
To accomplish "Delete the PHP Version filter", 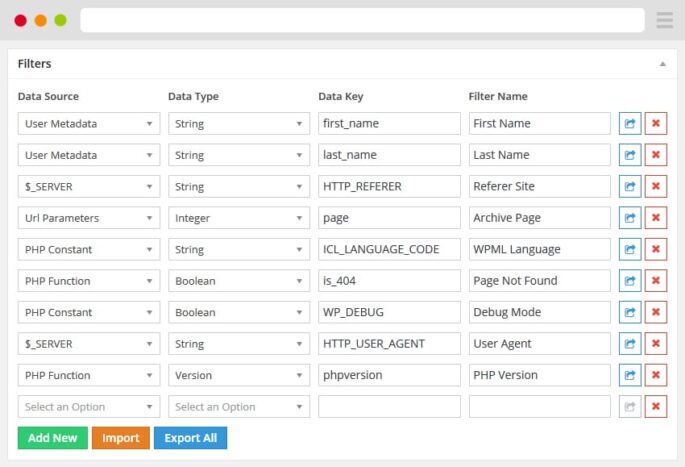I will (656, 376).
